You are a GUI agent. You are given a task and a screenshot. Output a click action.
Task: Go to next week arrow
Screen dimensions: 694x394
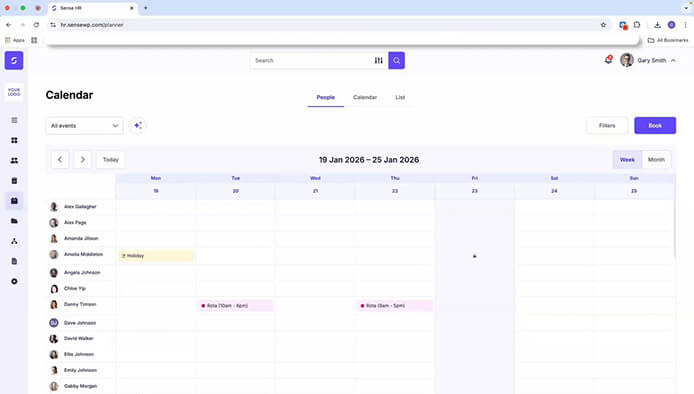pyautogui.click(x=82, y=160)
